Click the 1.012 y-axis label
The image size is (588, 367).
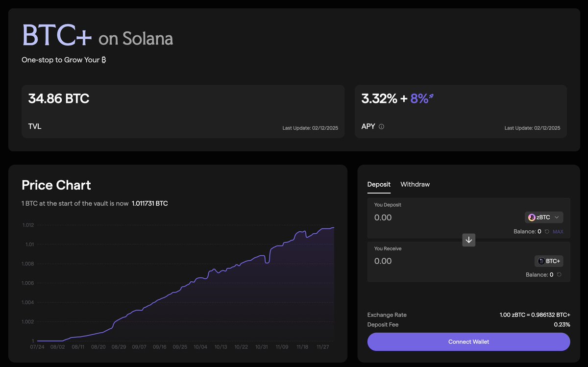28,225
